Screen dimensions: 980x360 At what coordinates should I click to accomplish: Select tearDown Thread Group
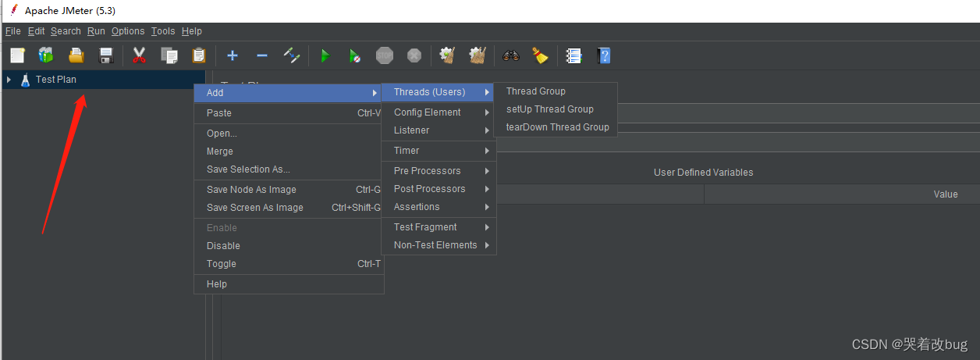tap(556, 127)
